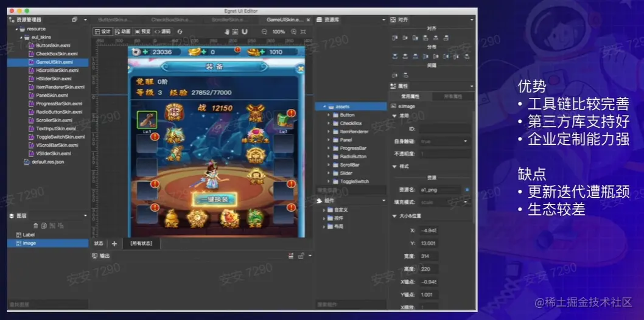Image resolution: width=644 pixels, height=320 pixels.
Task: Collapse the resource folder in tree
Action: point(16,29)
